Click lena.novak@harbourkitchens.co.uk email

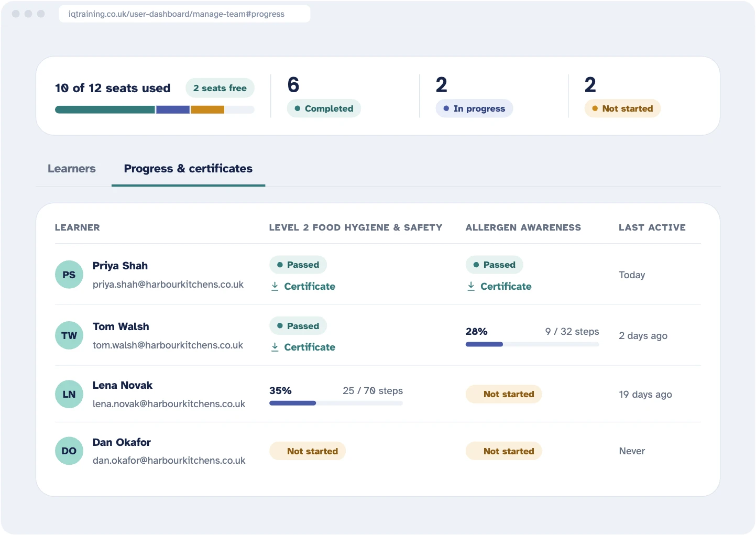[x=169, y=404]
